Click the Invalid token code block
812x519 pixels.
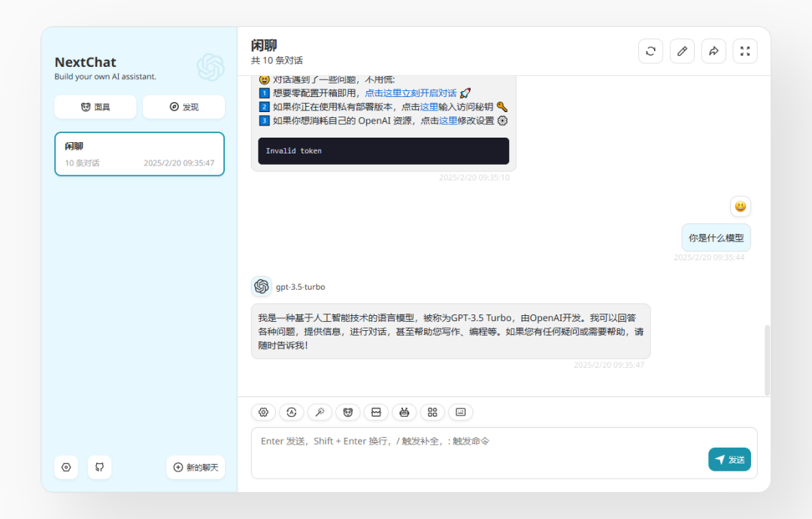pyautogui.click(x=383, y=150)
